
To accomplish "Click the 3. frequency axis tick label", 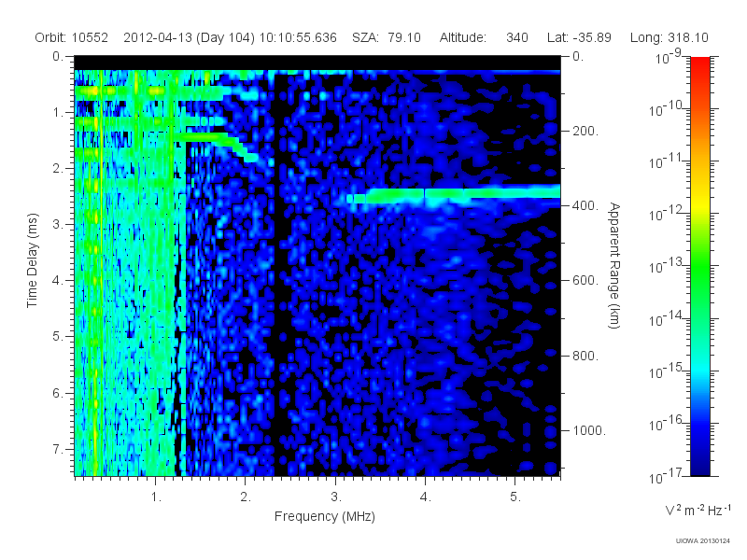I will (x=336, y=497).
